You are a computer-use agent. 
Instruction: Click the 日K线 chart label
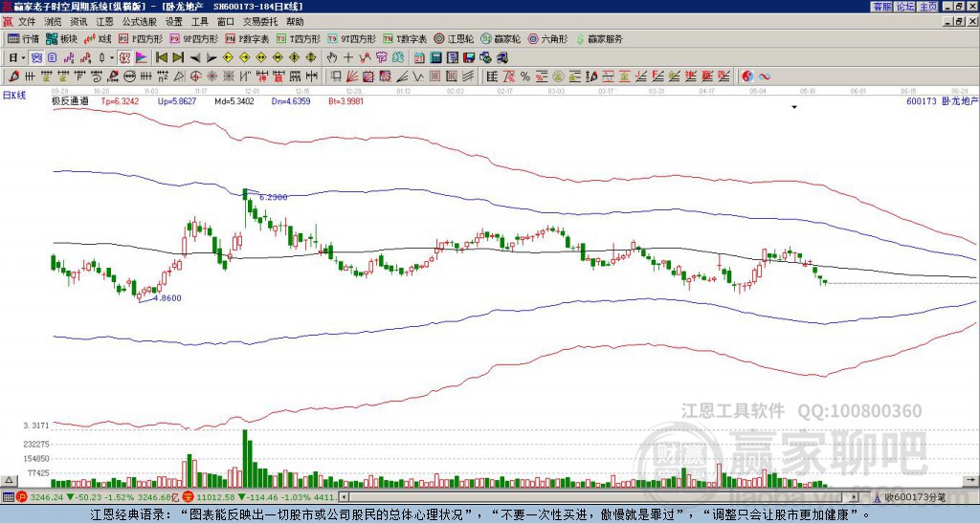[x=14, y=96]
